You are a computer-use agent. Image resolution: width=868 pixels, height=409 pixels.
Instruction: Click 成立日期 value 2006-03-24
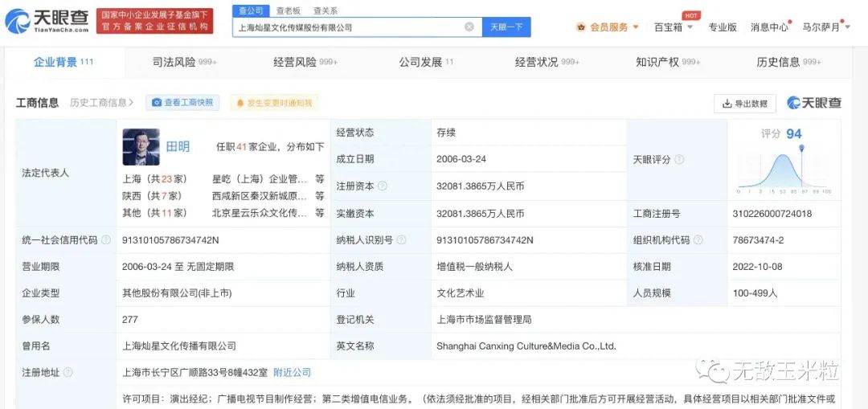coord(460,159)
